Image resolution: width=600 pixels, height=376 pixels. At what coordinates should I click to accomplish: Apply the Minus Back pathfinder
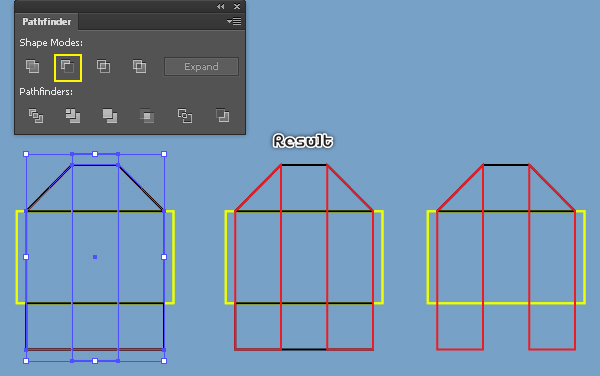point(222,116)
